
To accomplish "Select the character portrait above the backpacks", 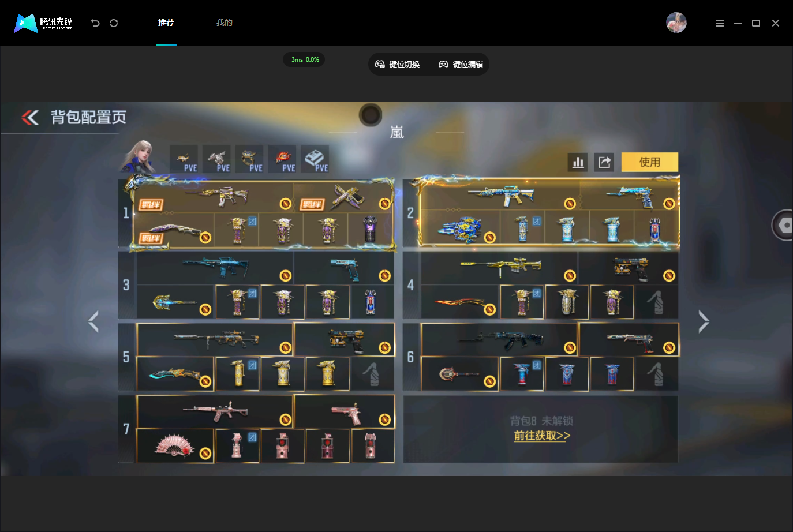I will (140, 156).
